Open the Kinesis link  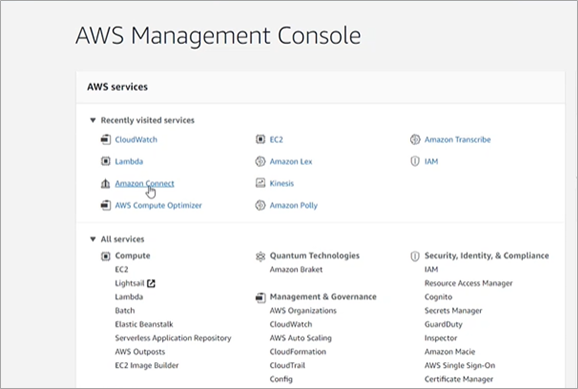[x=282, y=183]
